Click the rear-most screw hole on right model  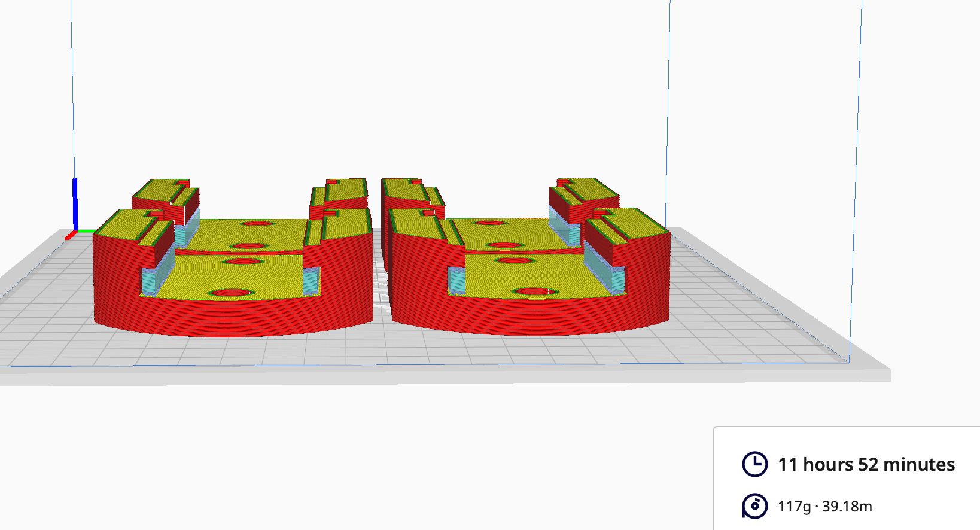click(489, 223)
